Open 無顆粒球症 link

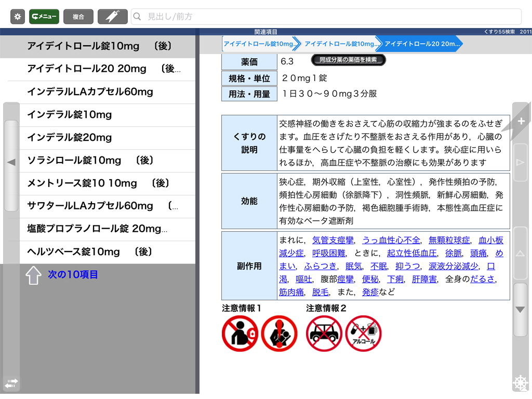449,240
